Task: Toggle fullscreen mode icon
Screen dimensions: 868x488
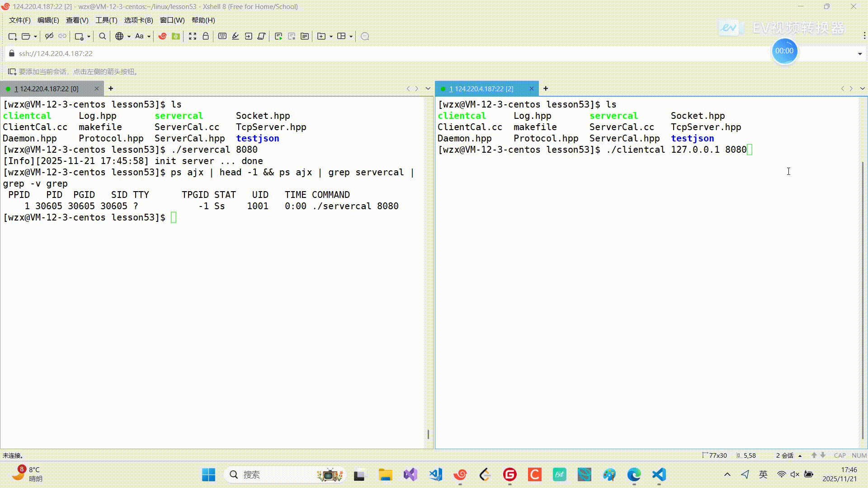Action: [193, 36]
